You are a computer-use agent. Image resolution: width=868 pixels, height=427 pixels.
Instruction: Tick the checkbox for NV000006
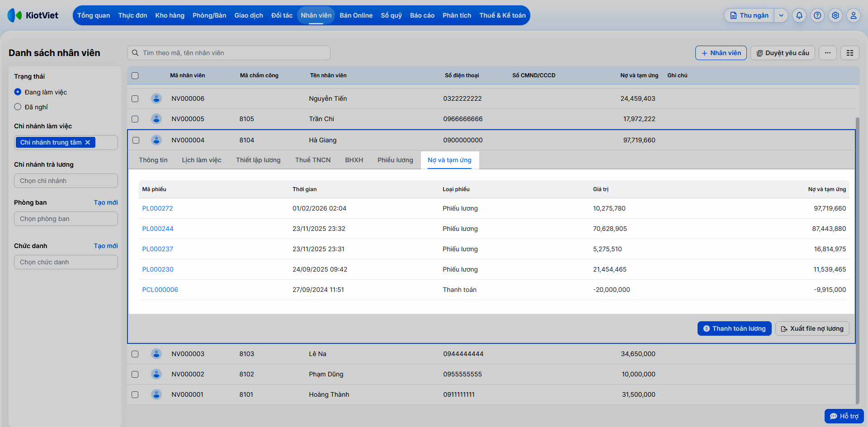135,99
